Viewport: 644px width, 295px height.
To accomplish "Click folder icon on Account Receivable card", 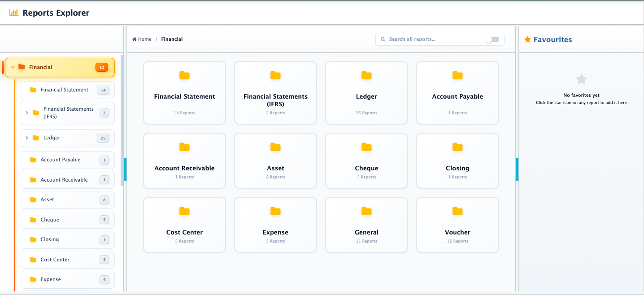I will coord(184,147).
